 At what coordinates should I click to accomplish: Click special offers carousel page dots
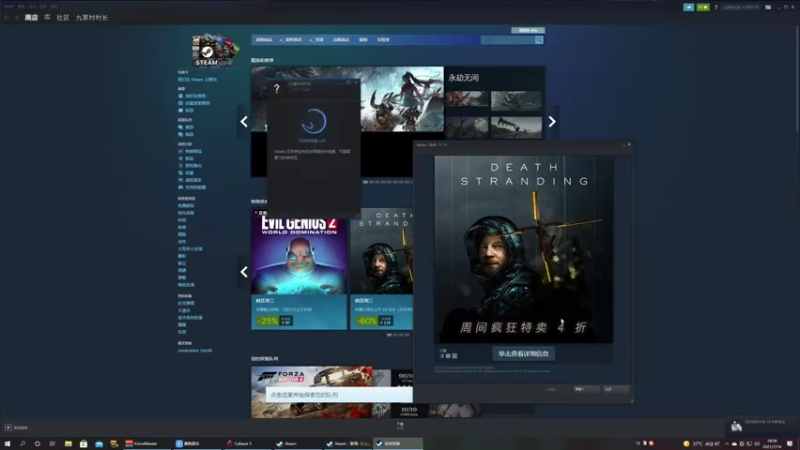pyautogui.click(x=398, y=335)
